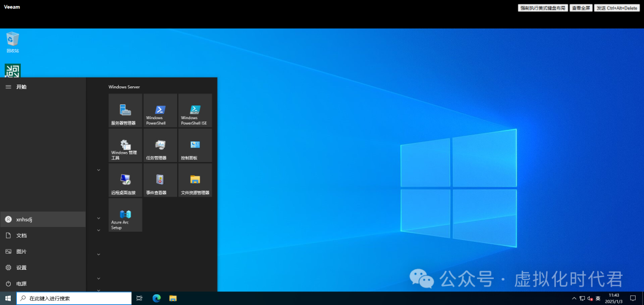Expand the Start menu hamburger button
Viewport: 644px width, 305px height.
pos(8,87)
